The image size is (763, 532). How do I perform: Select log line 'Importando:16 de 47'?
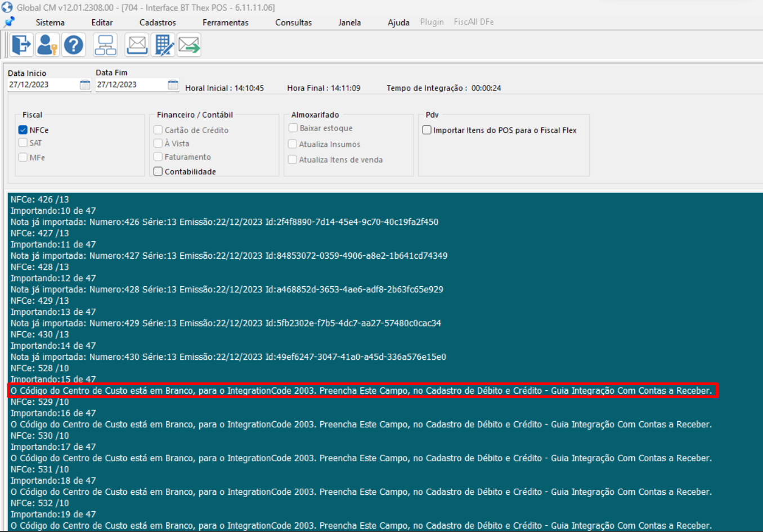53,413
